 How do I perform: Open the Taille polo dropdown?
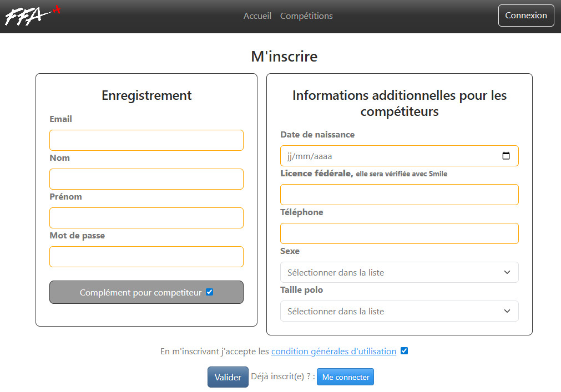(398, 311)
